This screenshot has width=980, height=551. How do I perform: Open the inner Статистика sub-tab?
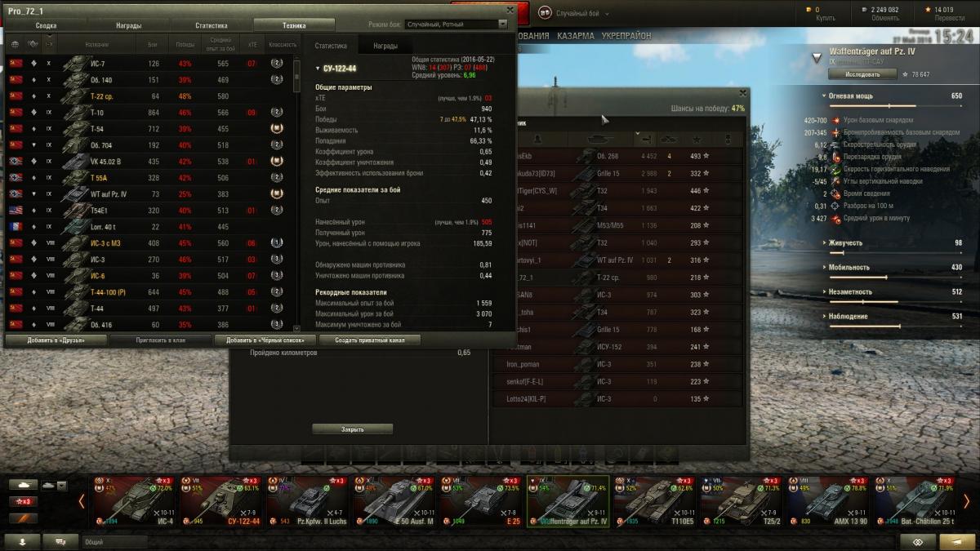331,46
